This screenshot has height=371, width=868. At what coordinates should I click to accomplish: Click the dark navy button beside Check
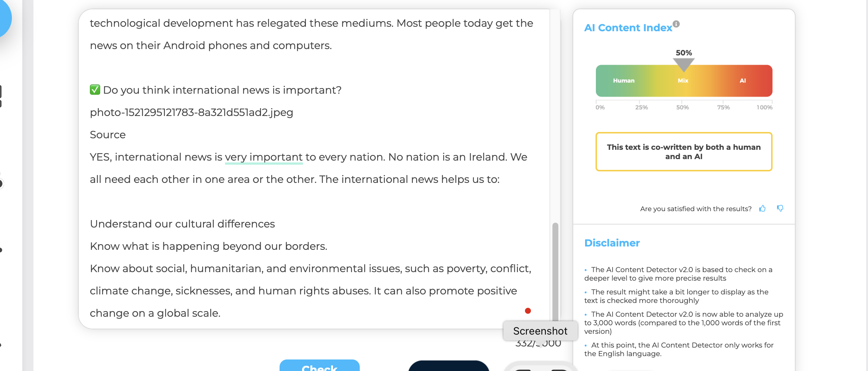coord(449,365)
